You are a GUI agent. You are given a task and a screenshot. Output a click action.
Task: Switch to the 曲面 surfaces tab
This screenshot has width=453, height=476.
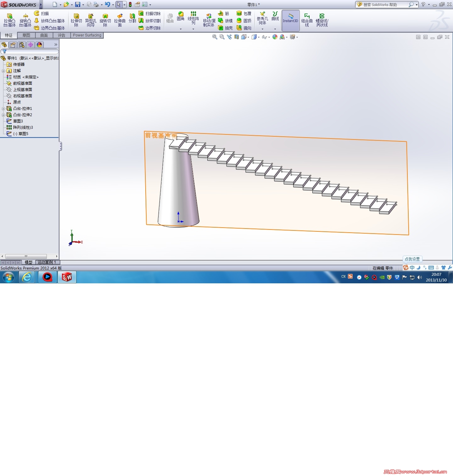44,35
